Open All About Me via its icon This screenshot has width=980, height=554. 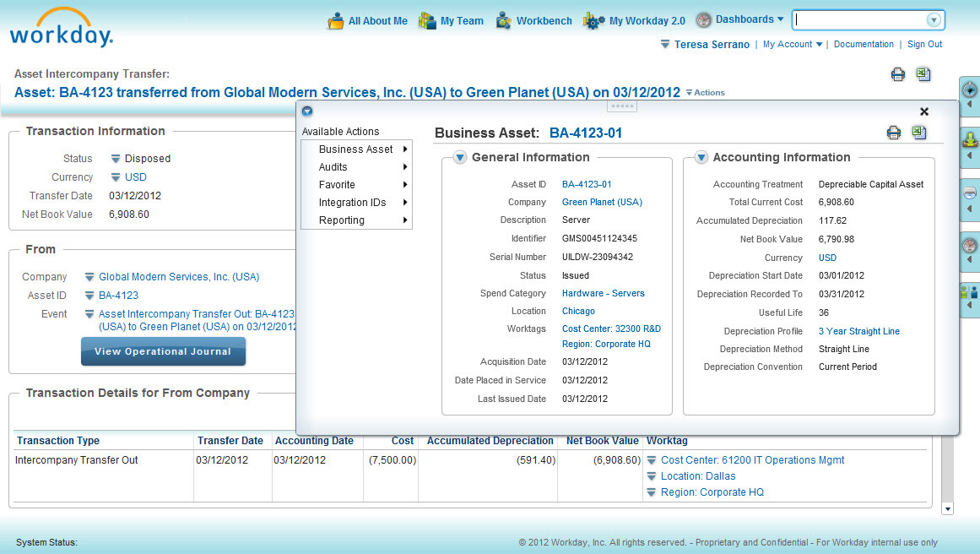336,20
